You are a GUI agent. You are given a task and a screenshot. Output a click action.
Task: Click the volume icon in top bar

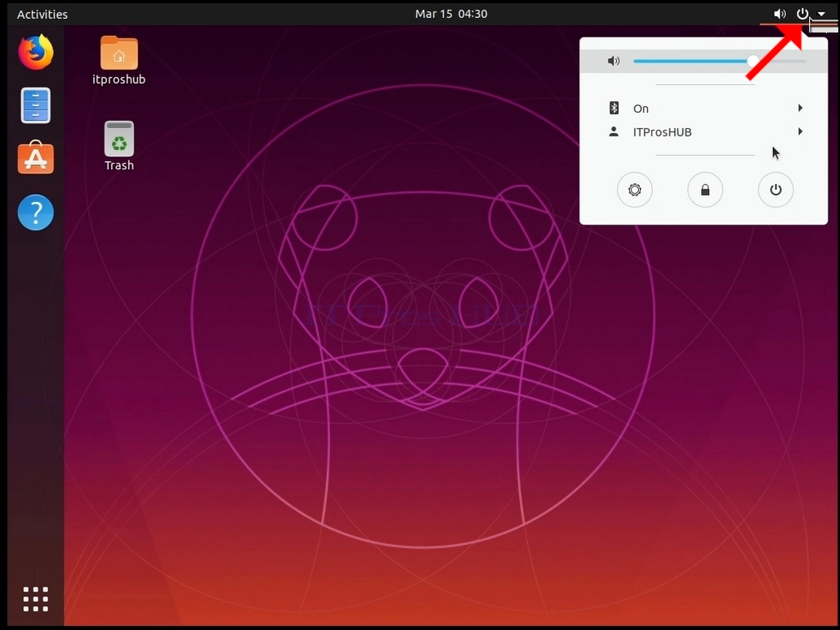(x=780, y=14)
